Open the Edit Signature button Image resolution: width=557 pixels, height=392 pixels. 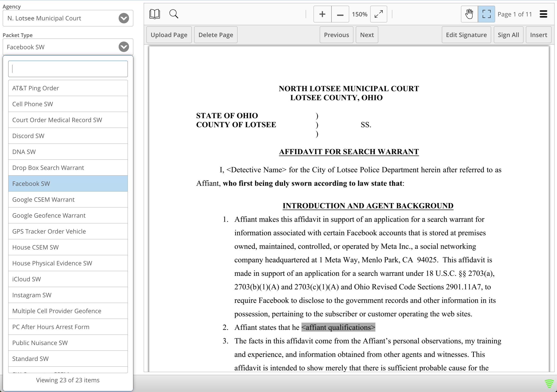(466, 35)
